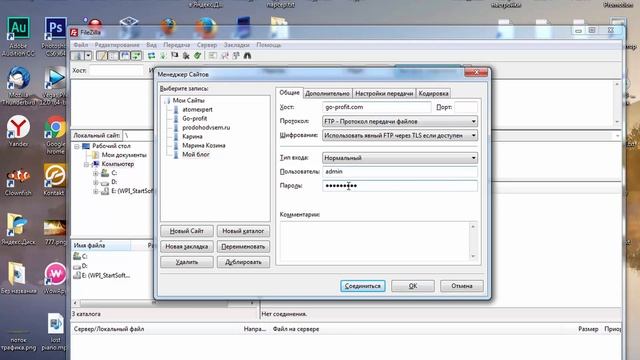
Task: Open the Site Manager toolbar icon
Action: tap(77, 56)
